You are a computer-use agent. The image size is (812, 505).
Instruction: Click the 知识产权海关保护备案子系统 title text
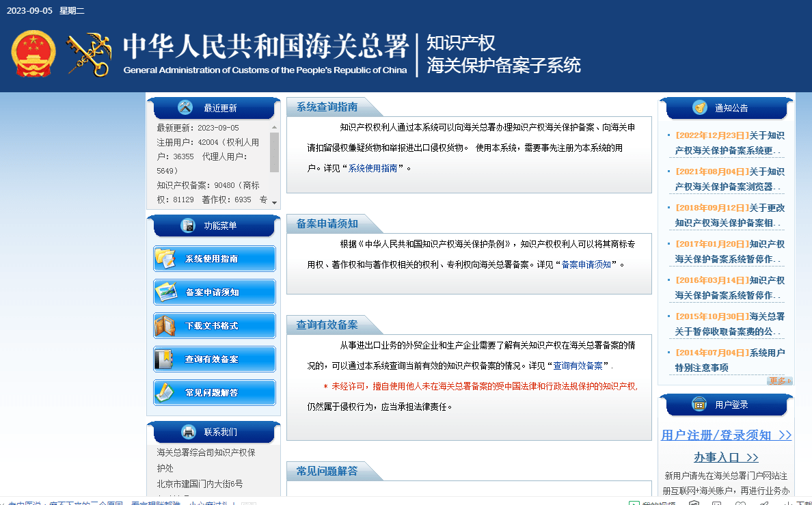pos(503,54)
